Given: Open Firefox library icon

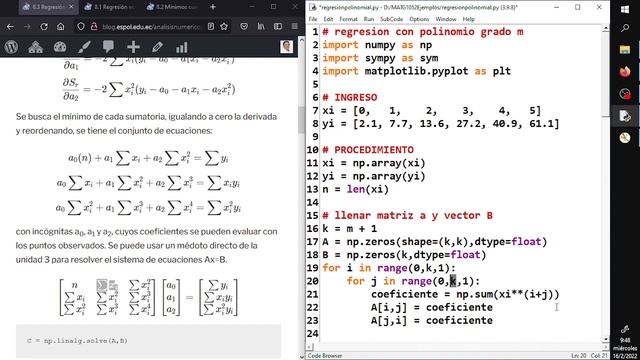Looking at the screenshot, I should (261, 27).
